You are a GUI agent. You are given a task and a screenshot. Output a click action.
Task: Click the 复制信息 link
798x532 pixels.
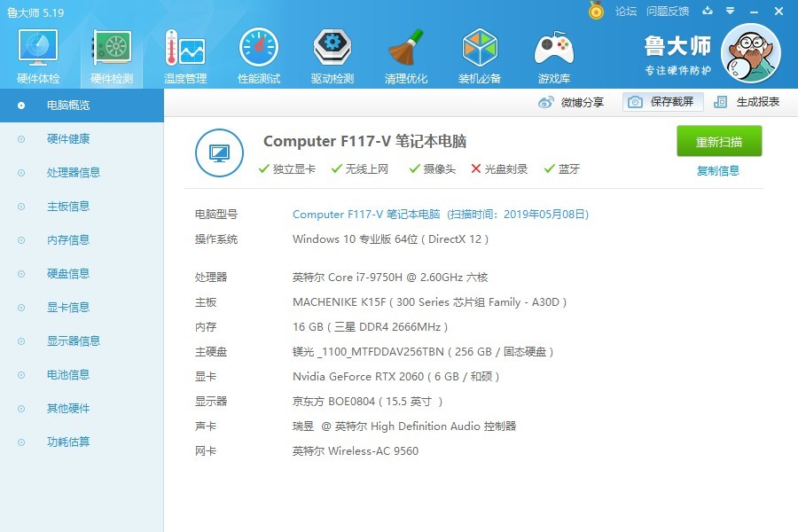(718, 170)
